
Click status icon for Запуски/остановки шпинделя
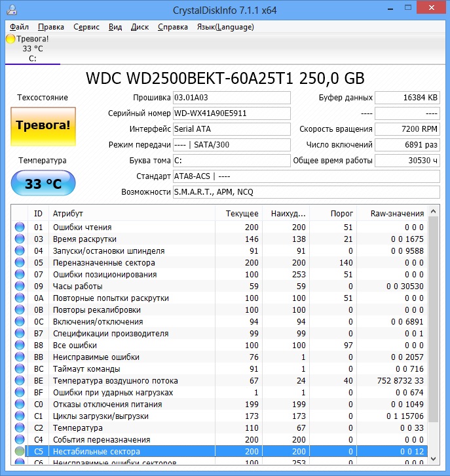tap(20, 250)
